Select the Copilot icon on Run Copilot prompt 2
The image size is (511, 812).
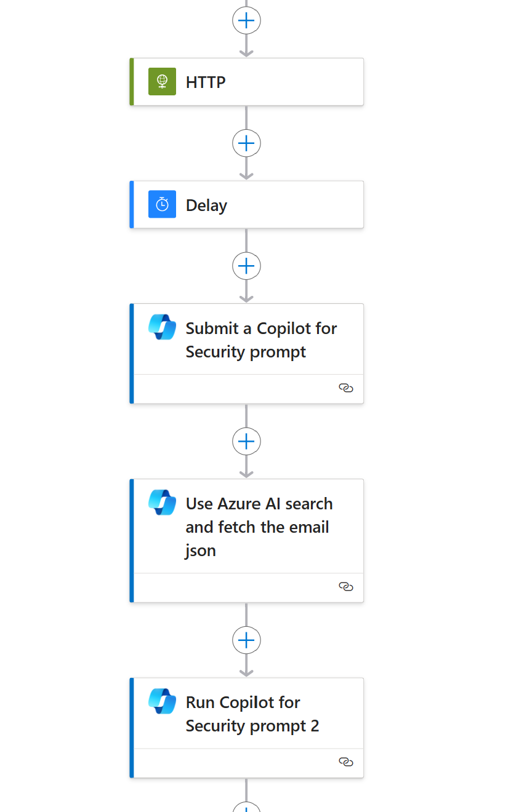pyautogui.click(x=161, y=701)
